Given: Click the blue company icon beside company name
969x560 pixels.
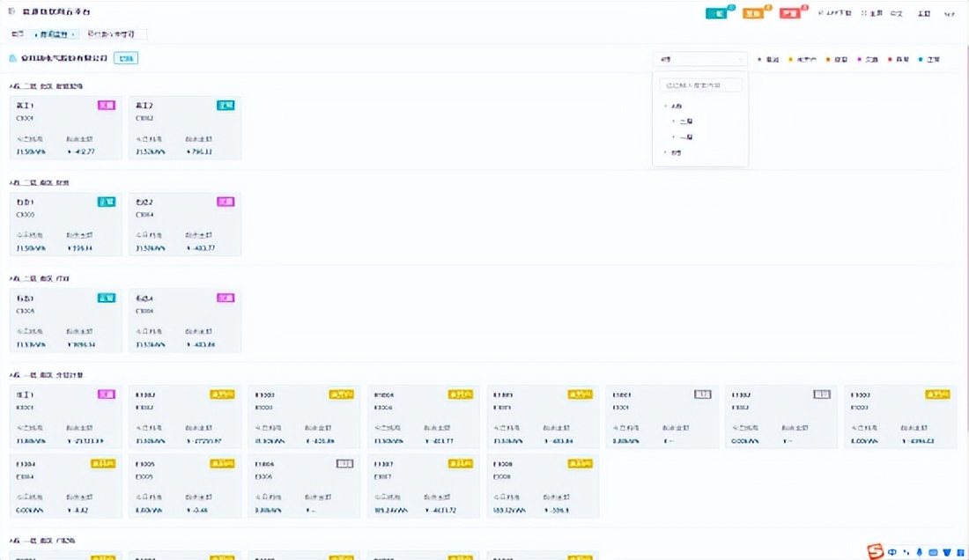Looking at the screenshot, I should tap(12, 59).
